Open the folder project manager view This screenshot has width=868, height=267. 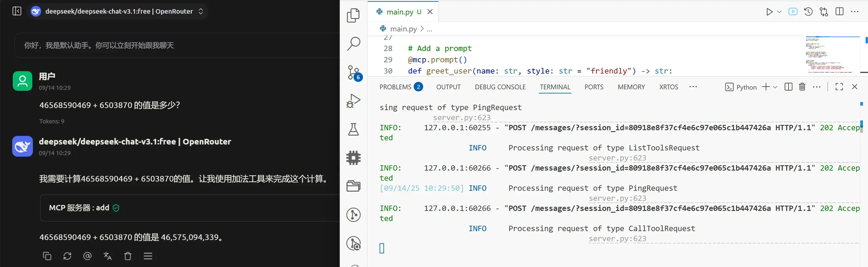coord(353,186)
